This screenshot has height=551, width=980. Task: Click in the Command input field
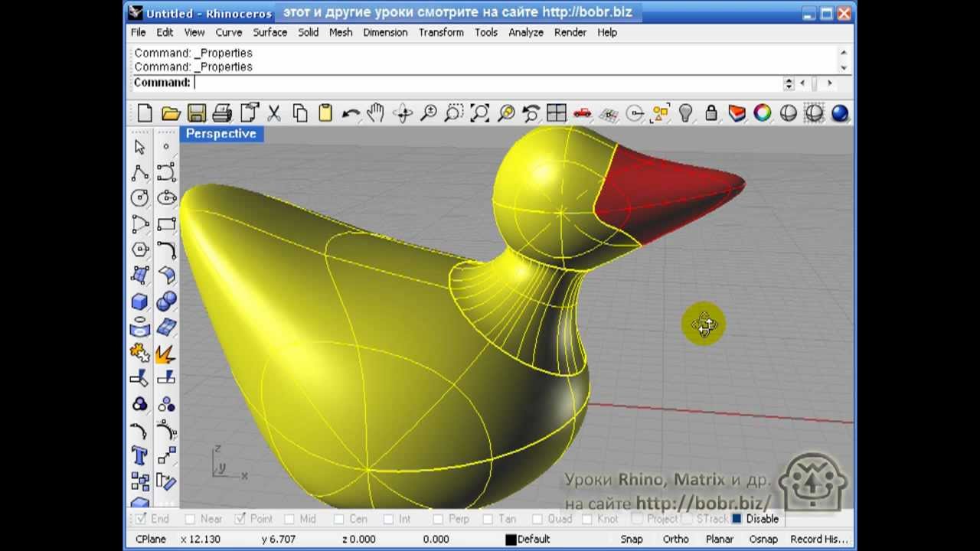click(x=487, y=83)
